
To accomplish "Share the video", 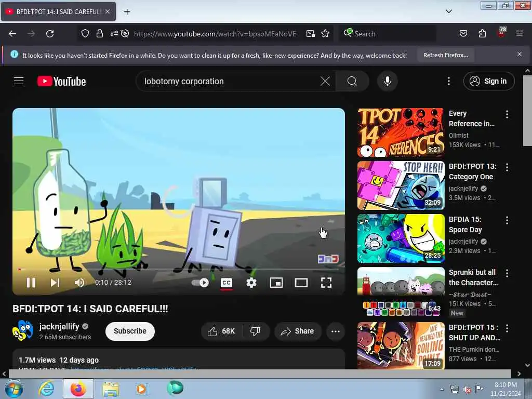I will coord(298,331).
